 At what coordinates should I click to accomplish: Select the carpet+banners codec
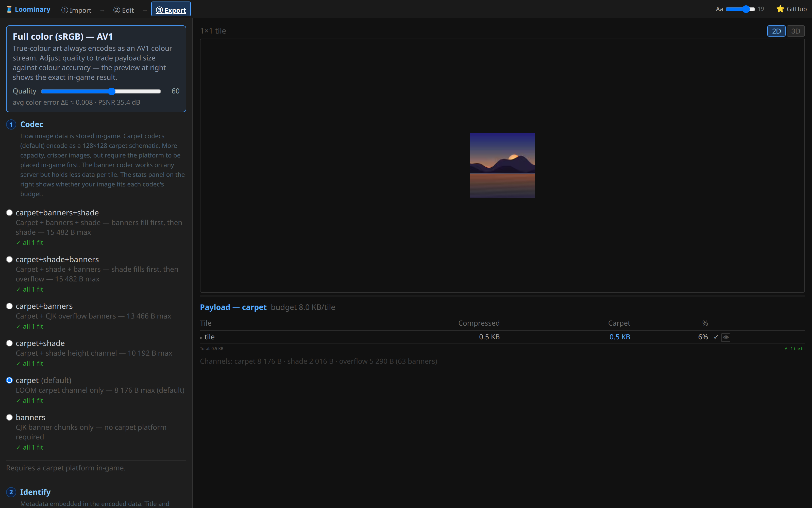click(9, 306)
